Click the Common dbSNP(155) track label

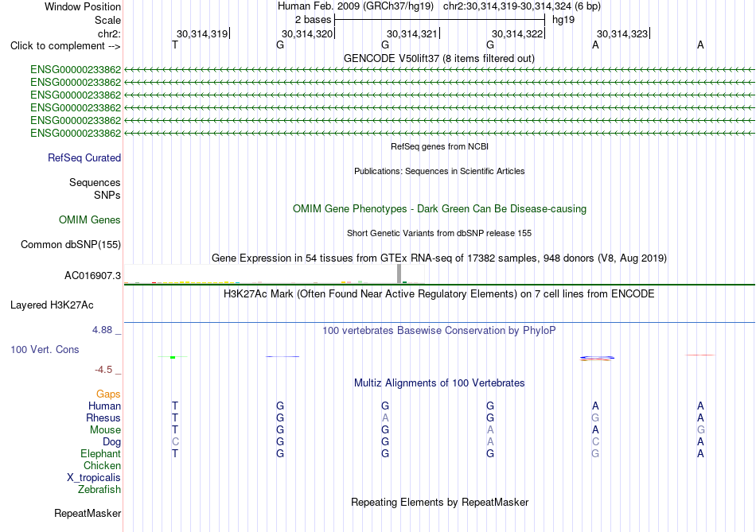(x=71, y=244)
